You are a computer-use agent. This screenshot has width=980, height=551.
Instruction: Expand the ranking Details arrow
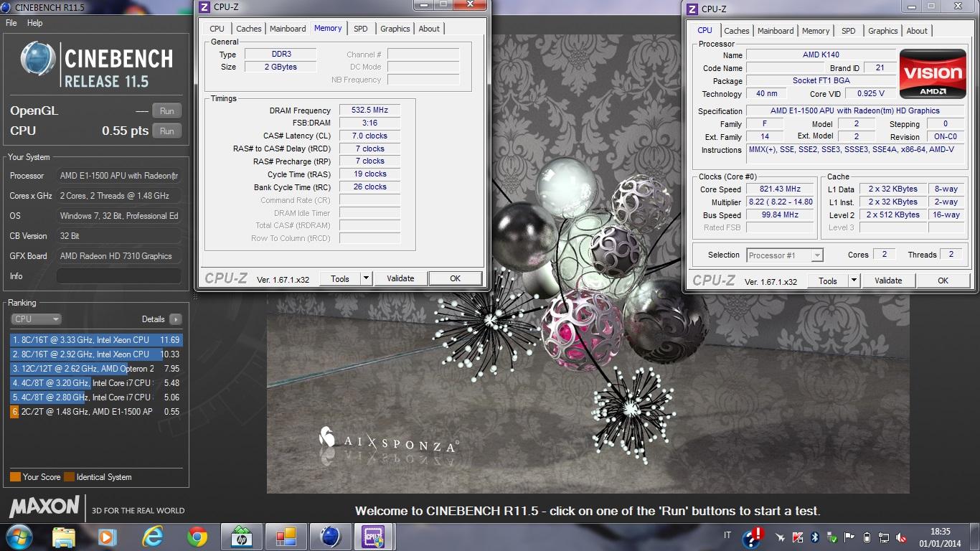176,319
